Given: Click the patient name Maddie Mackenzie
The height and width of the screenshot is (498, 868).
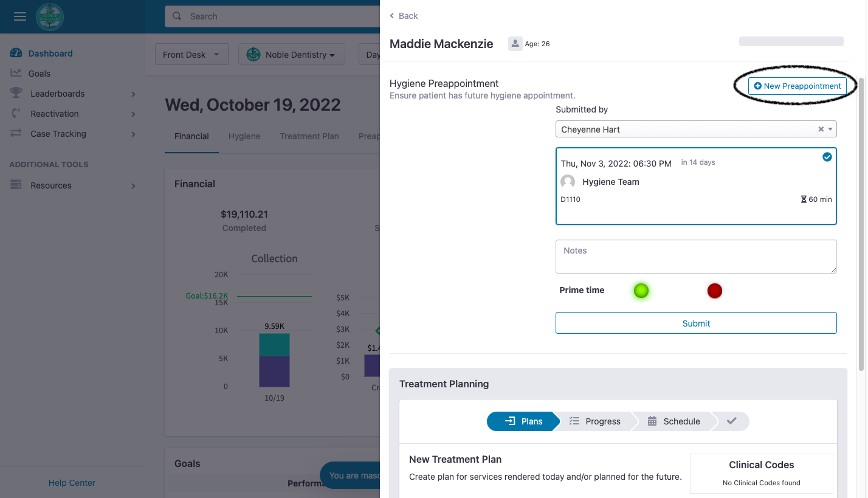Looking at the screenshot, I should pos(441,44).
